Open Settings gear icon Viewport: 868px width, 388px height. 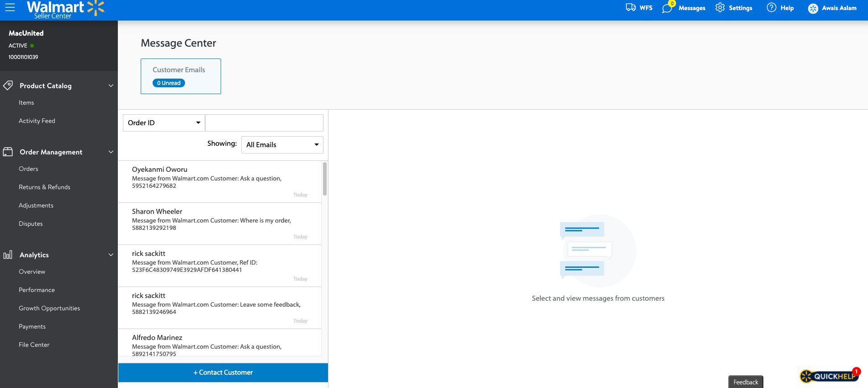tap(720, 7)
